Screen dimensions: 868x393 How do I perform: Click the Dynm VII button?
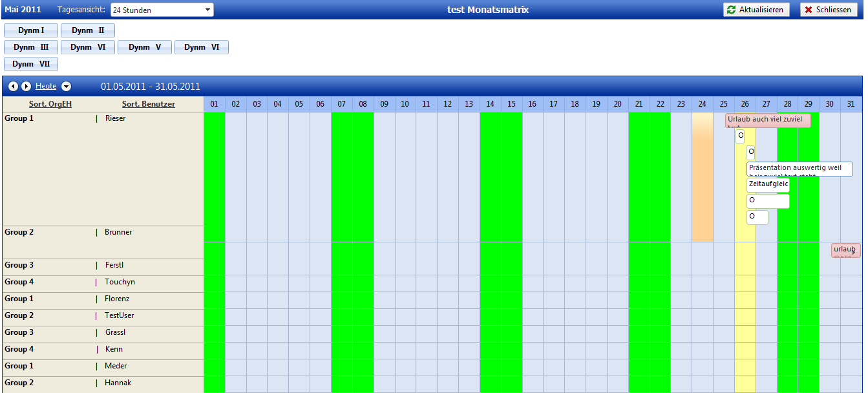[x=31, y=64]
